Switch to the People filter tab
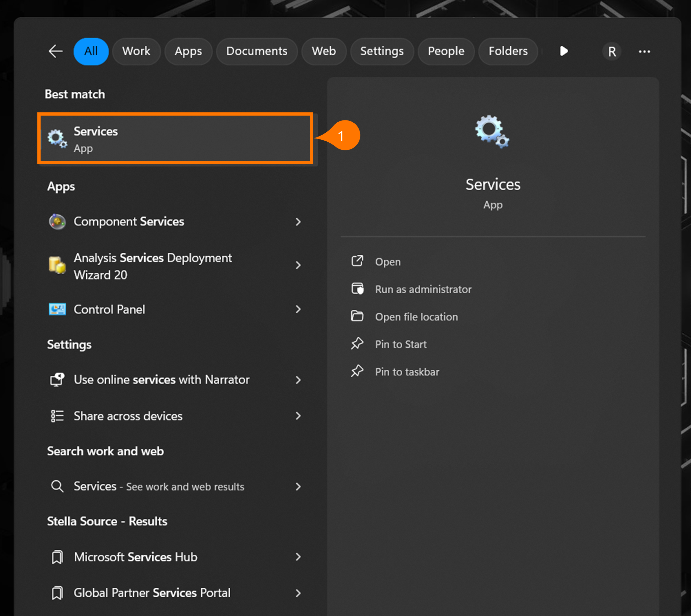The image size is (691, 616). [446, 52]
